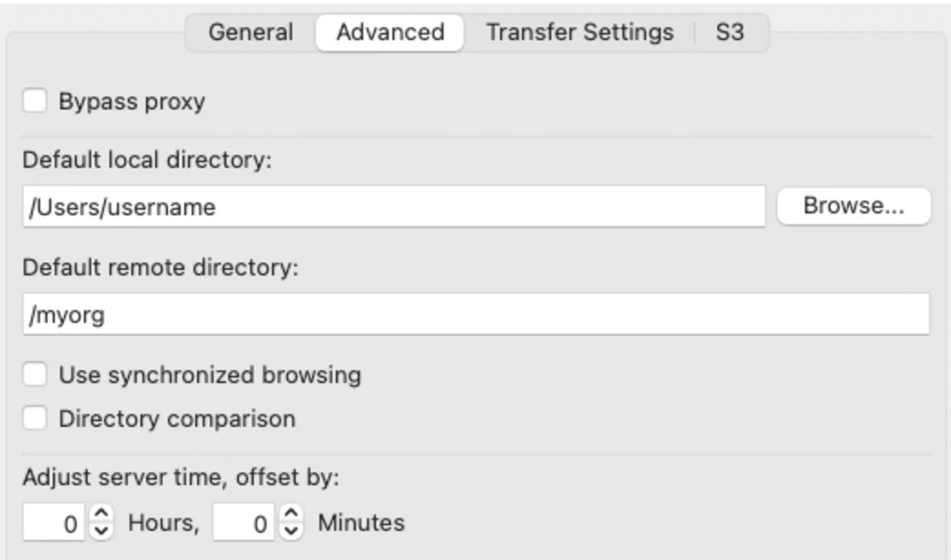This screenshot has width=951, height=560.
Task: Click the "Minutes" text label
Action: pyautogui.click(x=361, y=524)
